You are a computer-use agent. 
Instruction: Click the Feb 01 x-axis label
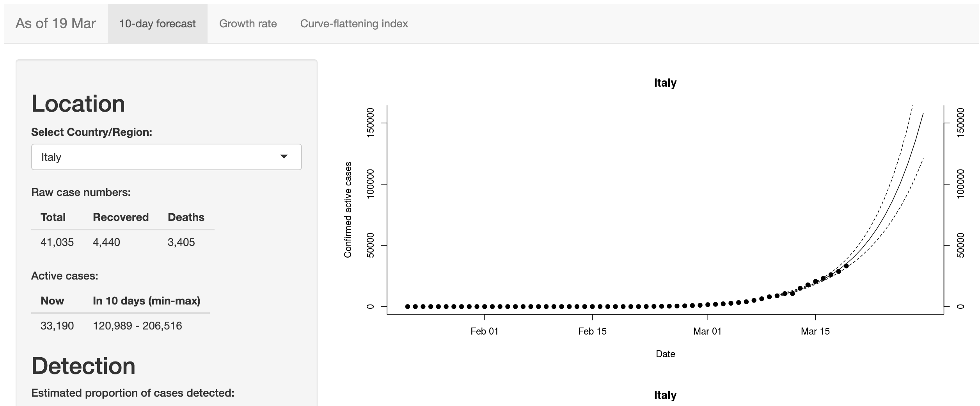484,331
